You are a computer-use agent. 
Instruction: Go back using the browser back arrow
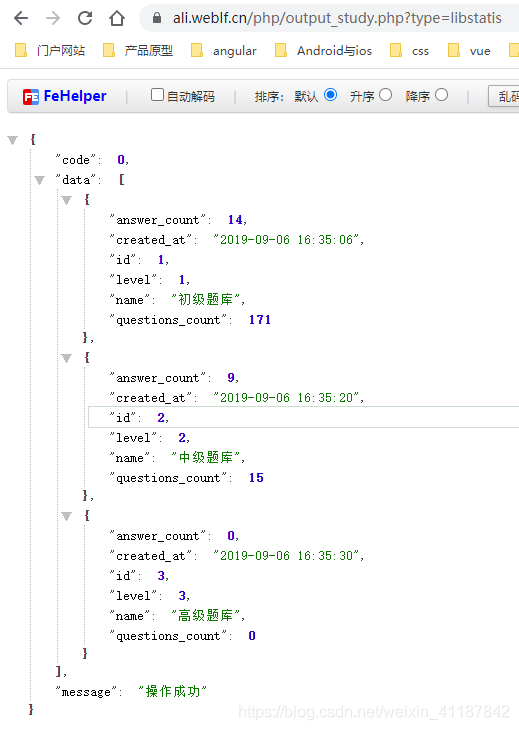[x=21, y=18]
